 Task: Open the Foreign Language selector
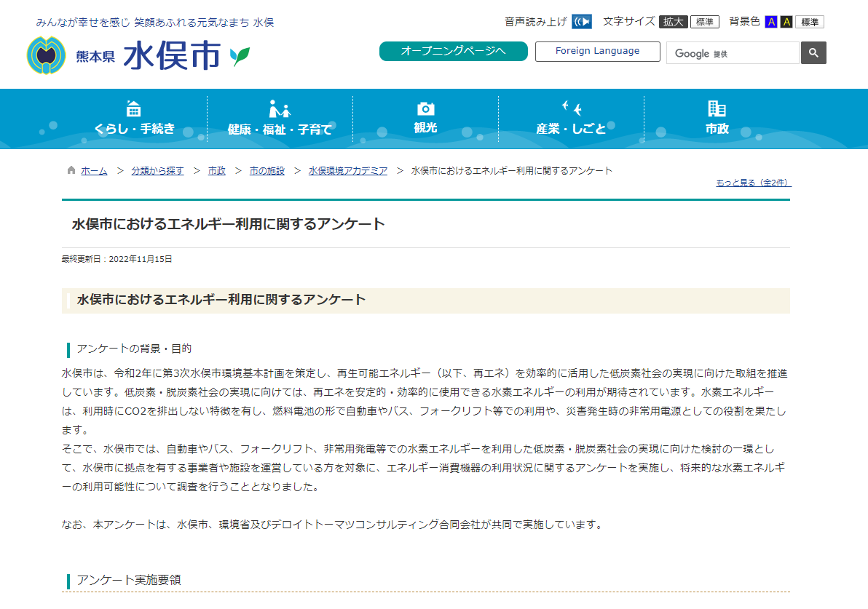597,51
